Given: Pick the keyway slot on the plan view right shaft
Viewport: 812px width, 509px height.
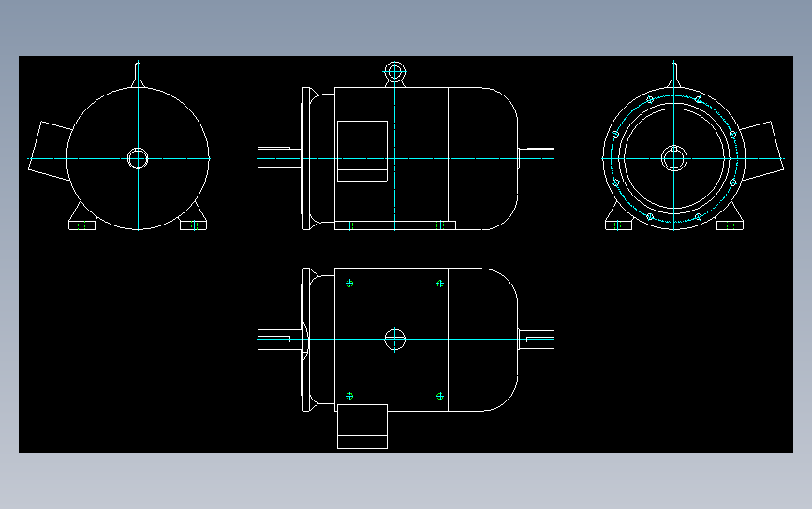Looking at the screenshot, I should click(x=540, y=340).
